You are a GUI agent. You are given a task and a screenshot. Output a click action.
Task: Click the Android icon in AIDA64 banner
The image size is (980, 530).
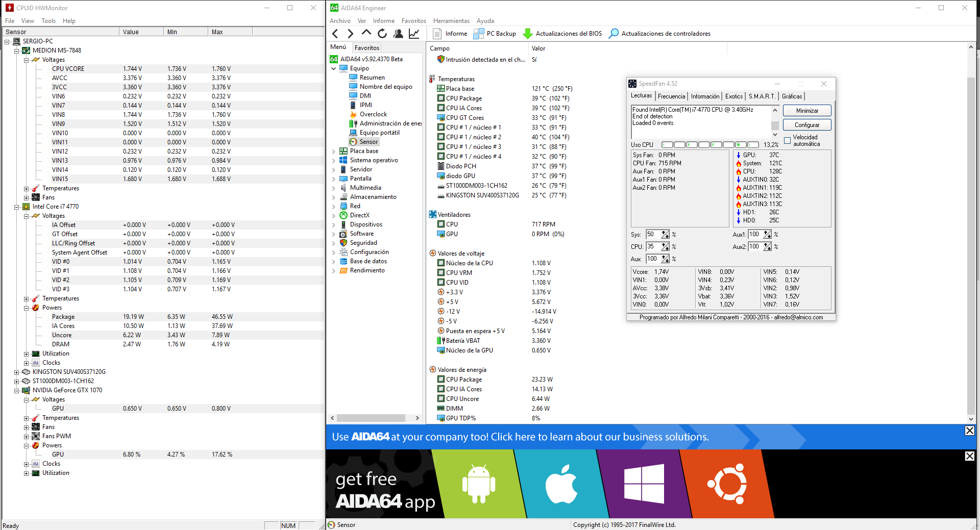click(478, 483)
